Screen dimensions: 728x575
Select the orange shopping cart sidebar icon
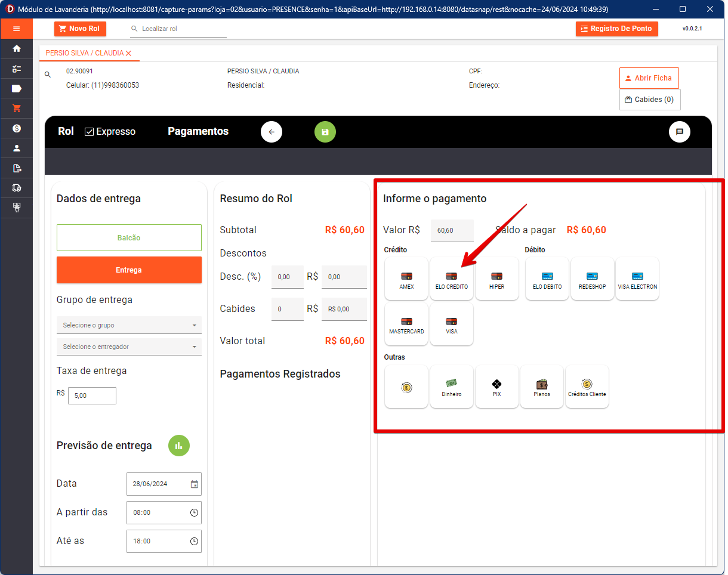16,109
